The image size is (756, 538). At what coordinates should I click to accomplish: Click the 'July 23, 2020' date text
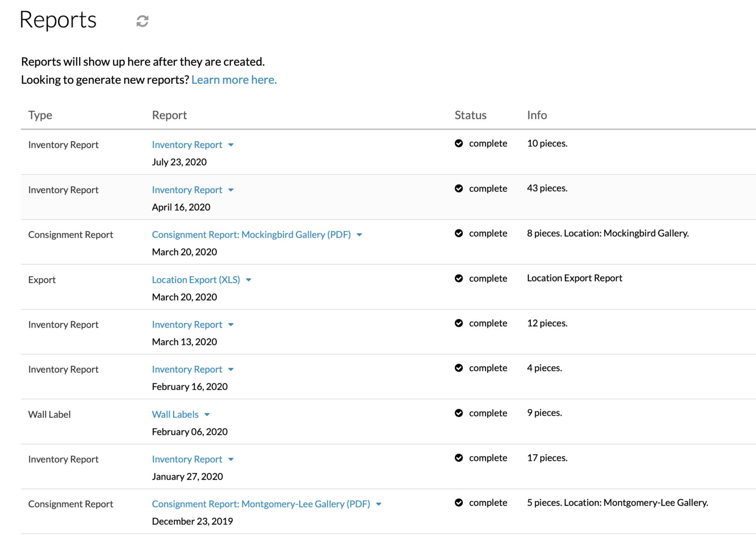(179, 162)
